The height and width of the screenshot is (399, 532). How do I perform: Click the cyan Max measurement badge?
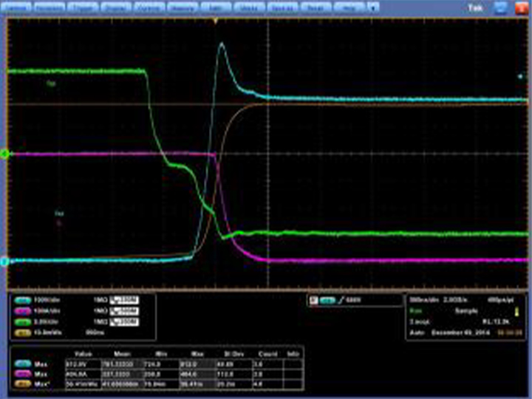(x=23, y=364)
